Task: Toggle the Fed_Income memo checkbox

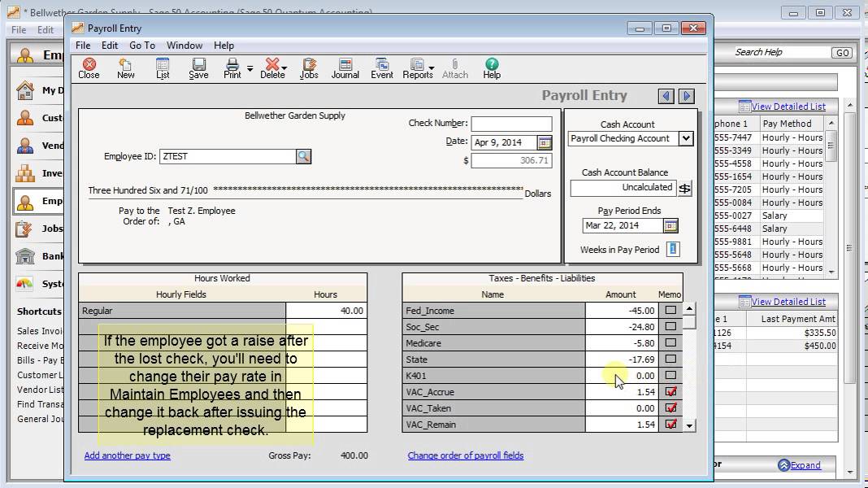Action: click(671, 310)
